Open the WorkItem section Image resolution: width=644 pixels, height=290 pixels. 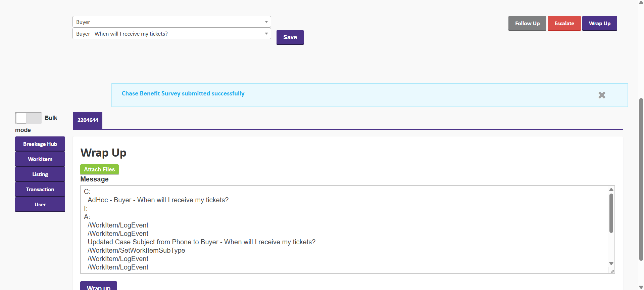point(40,159)
